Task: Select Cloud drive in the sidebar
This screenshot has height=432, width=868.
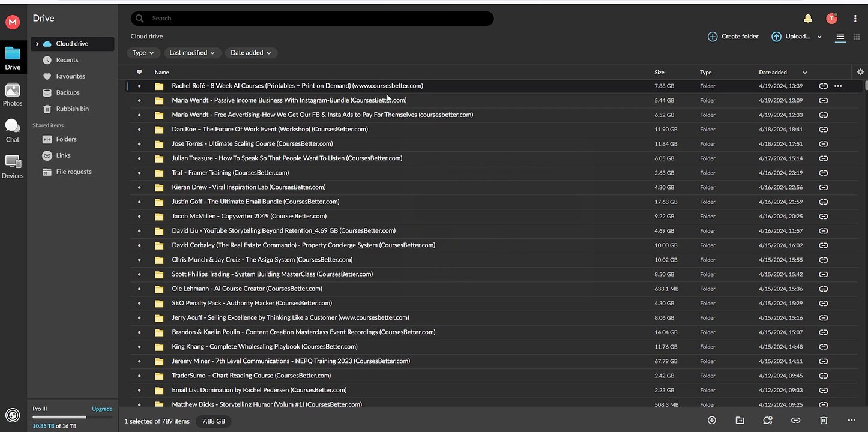Action: [72, 44]
